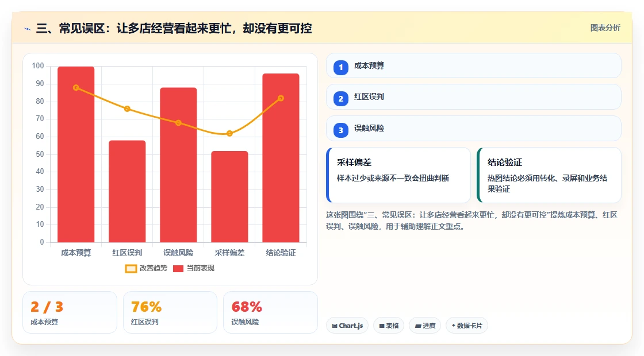Image resolution: width=644 pixels, height=356 pixels.
Task: Click the red 当前表现 legend swatch
Action: 178,269
